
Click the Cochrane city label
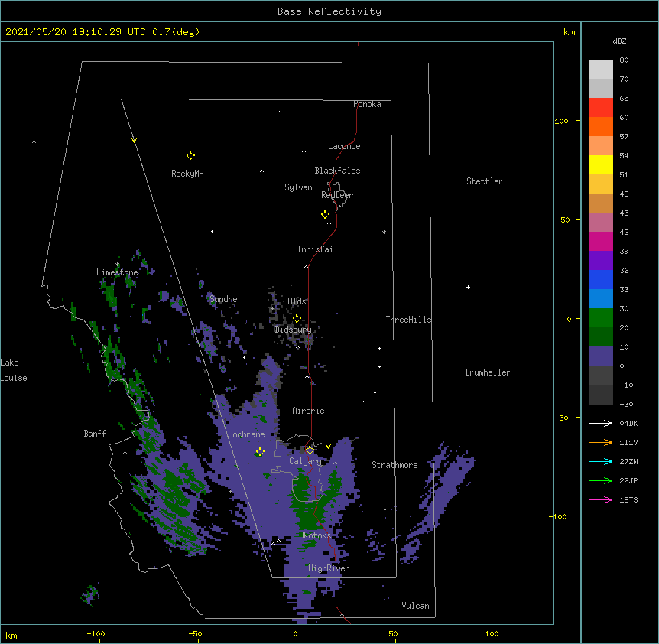(246, 434)
